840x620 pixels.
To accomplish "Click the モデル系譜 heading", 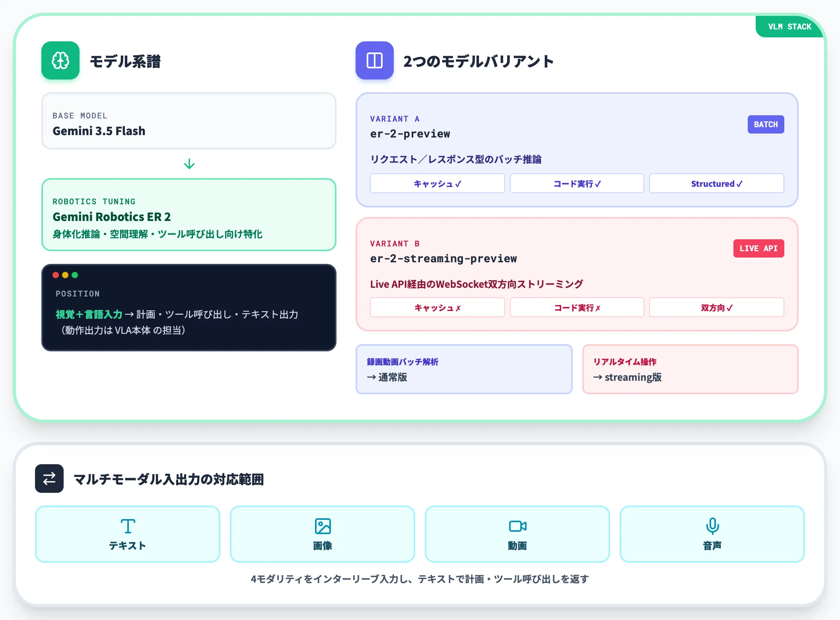I will (125, 61).
